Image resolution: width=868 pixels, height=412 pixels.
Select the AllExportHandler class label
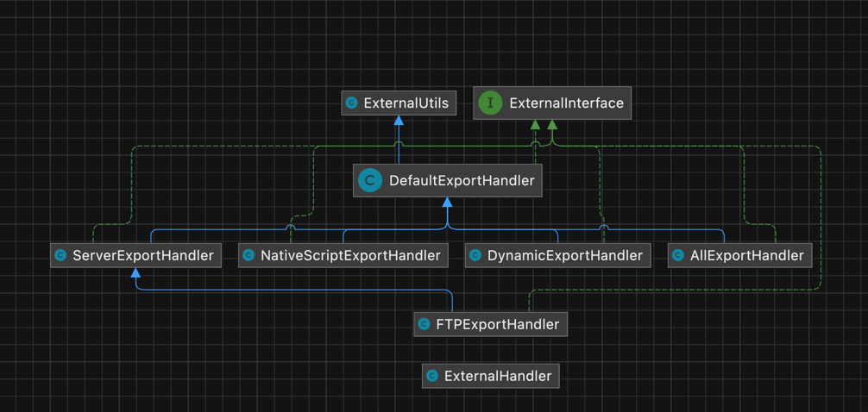[x=747, y=255]
